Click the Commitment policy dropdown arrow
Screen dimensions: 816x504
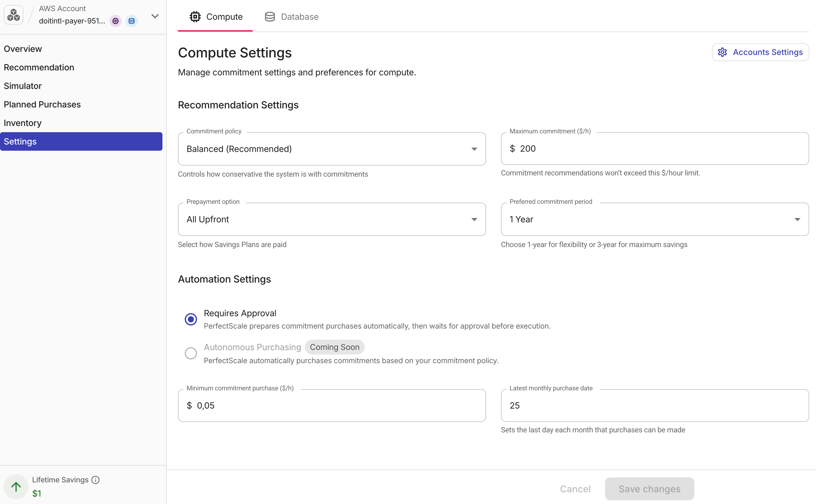[x=474, y=149]
